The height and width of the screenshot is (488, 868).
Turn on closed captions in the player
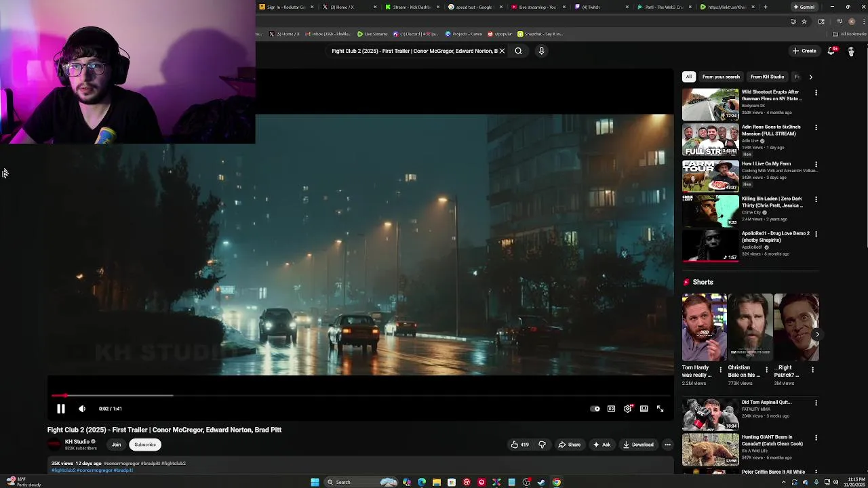click(611, 409)
